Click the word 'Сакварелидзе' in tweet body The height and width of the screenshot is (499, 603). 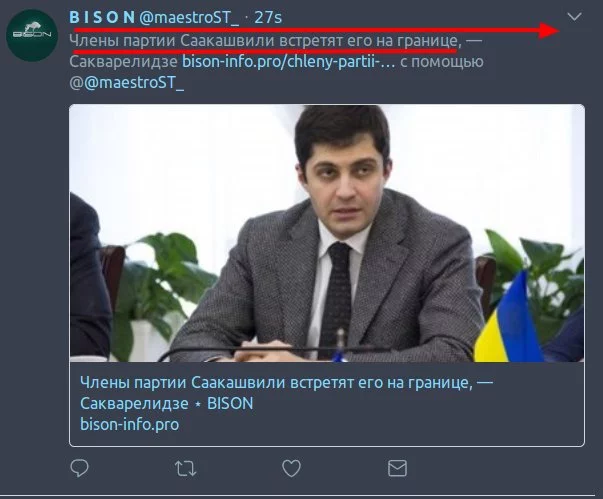click(123, 62)
